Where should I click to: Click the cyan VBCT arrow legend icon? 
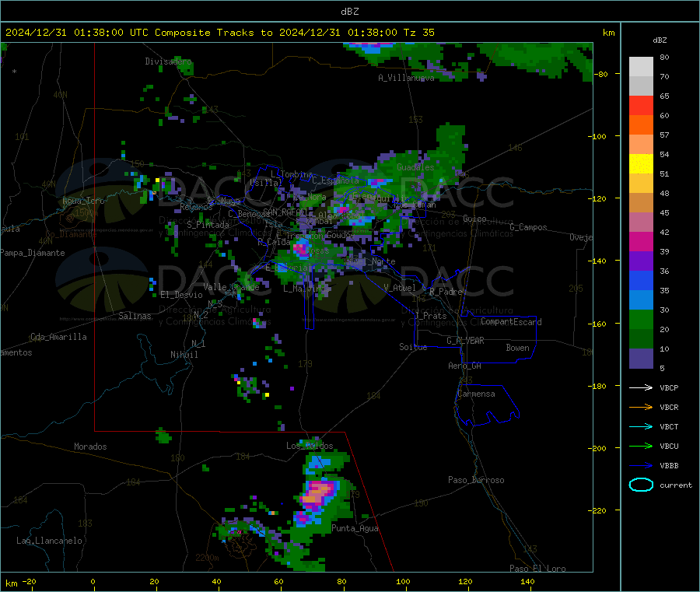[x=641, y=427]
